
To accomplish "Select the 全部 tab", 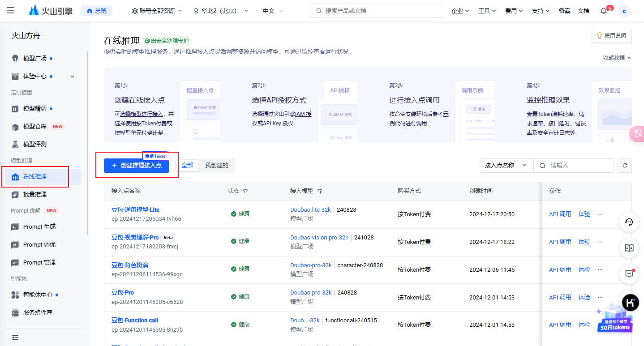I will 187,166.
